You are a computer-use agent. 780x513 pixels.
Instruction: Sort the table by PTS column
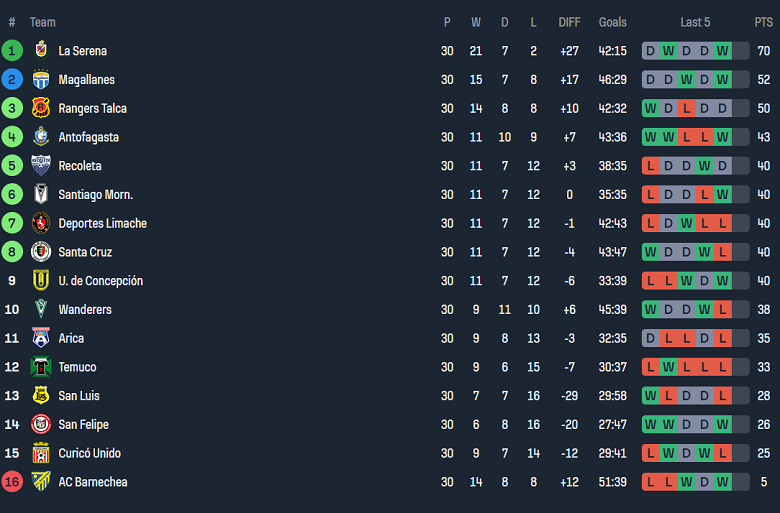click(764, 22)
